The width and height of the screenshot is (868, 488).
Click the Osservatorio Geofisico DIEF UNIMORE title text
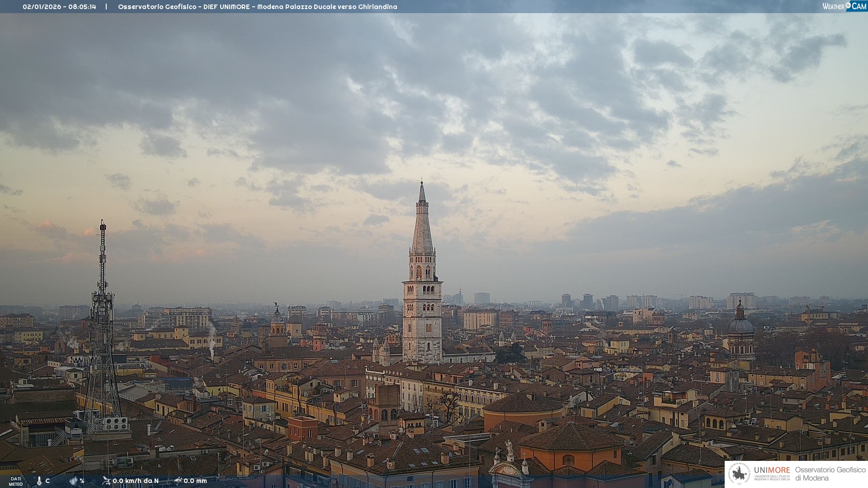[x=257, y=7]
